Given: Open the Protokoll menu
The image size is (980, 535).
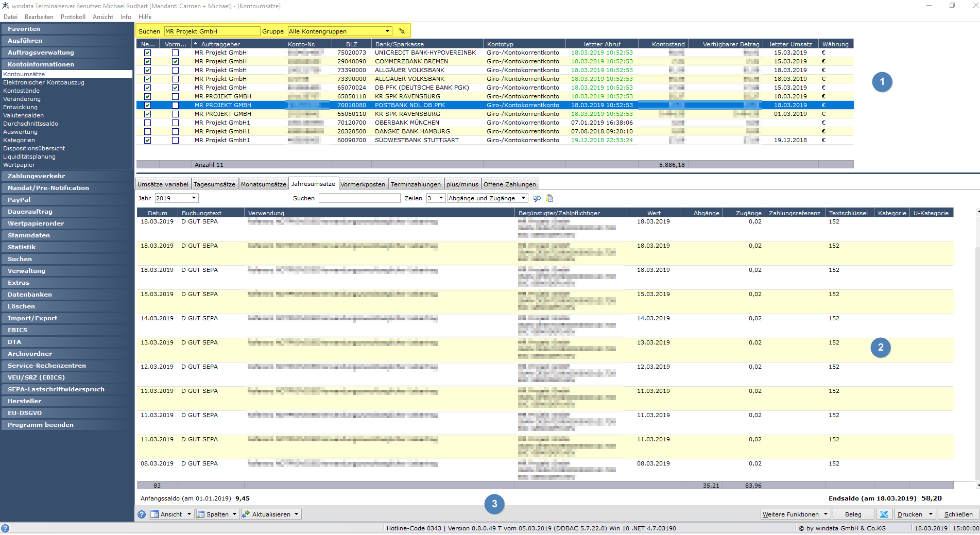Looking at the screenshot, I should point(73,17).
